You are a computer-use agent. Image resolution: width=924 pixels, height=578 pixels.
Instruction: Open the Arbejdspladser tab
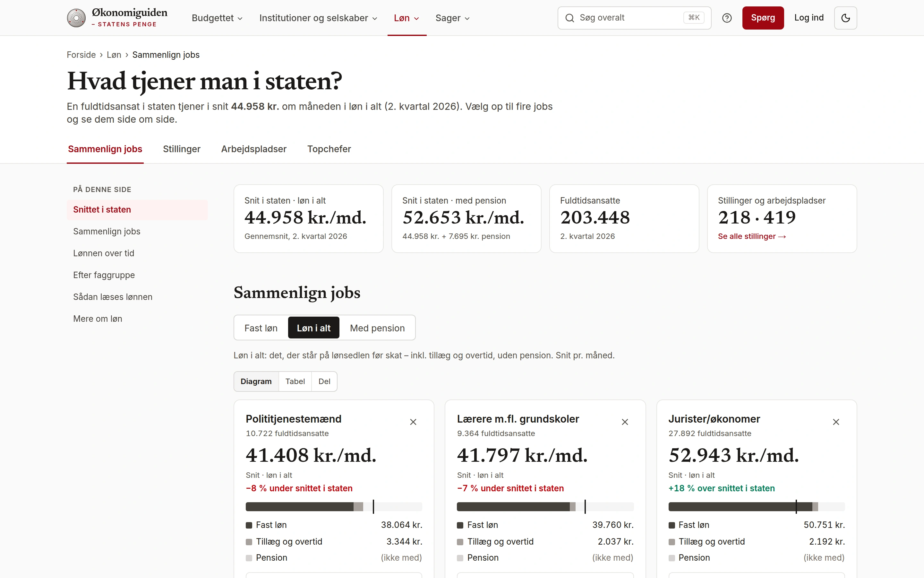click(254, 149)
